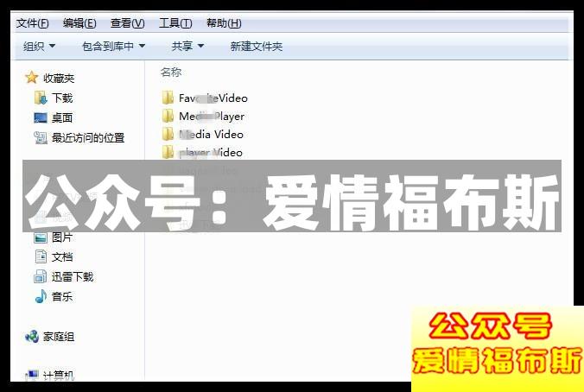Click the MediaPlayer folder icon
584x392 pixels.
point(168,116)
